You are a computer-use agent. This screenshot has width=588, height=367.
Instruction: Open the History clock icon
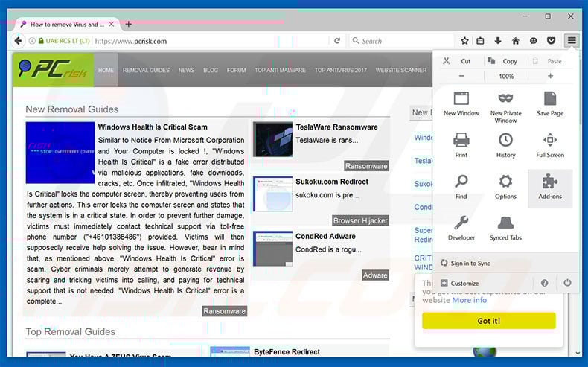[x=505, y=140]
